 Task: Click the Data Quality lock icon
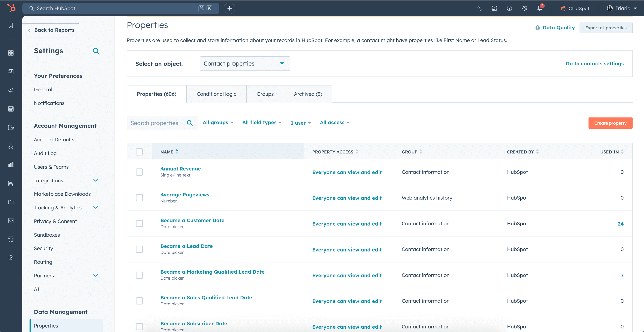[x=537, y=28]
